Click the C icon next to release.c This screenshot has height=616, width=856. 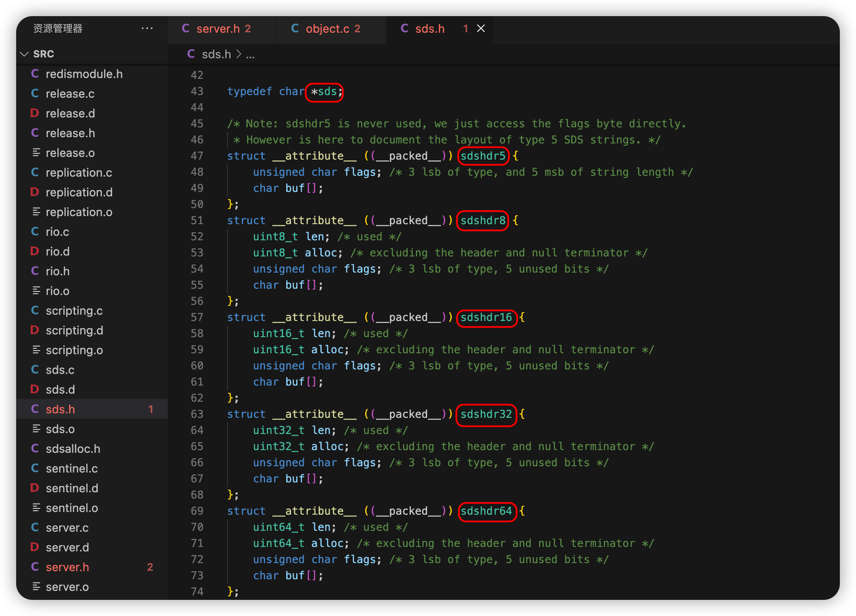click(x=35, y=94)
